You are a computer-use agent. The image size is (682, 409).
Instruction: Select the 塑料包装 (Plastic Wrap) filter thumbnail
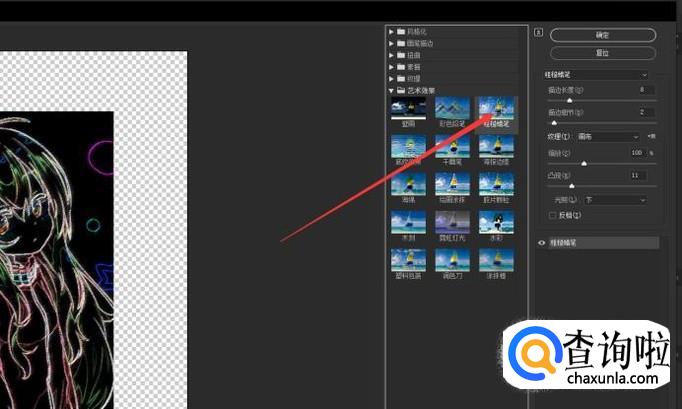408,260
